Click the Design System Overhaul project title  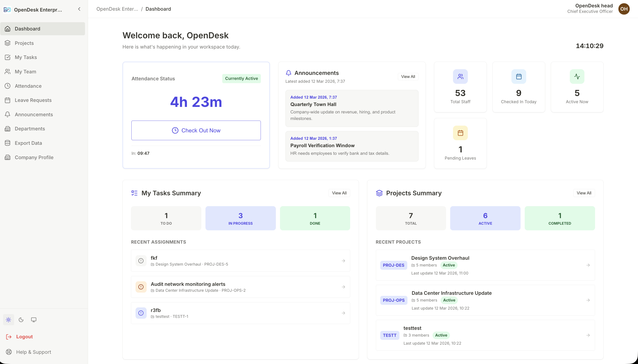(x=440, y=258)
